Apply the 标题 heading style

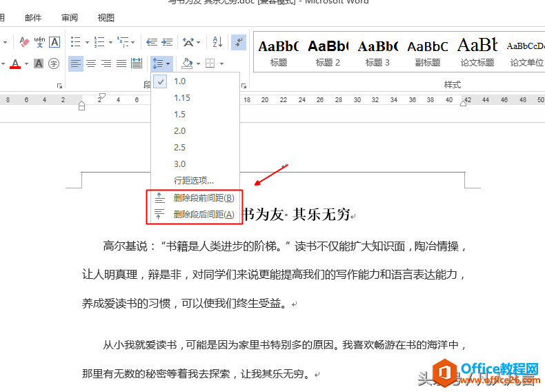279,53
